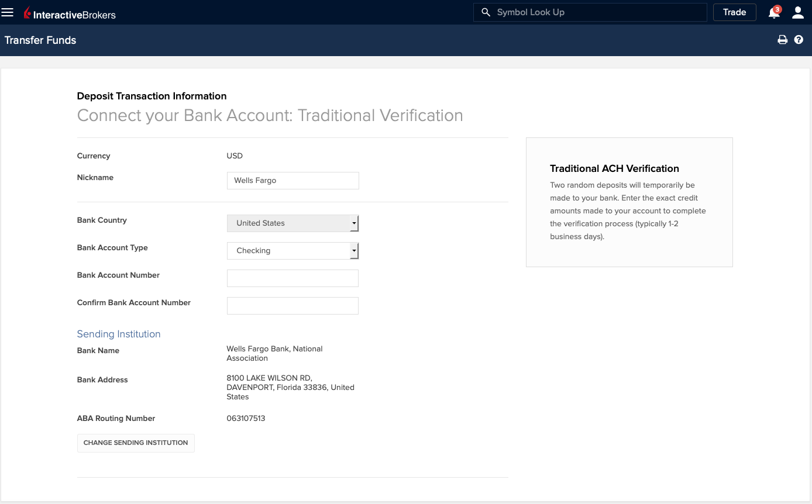This screenshot has width=812, height=504.
Task: Click the Sending Institution heading
Action: (119, 334)
